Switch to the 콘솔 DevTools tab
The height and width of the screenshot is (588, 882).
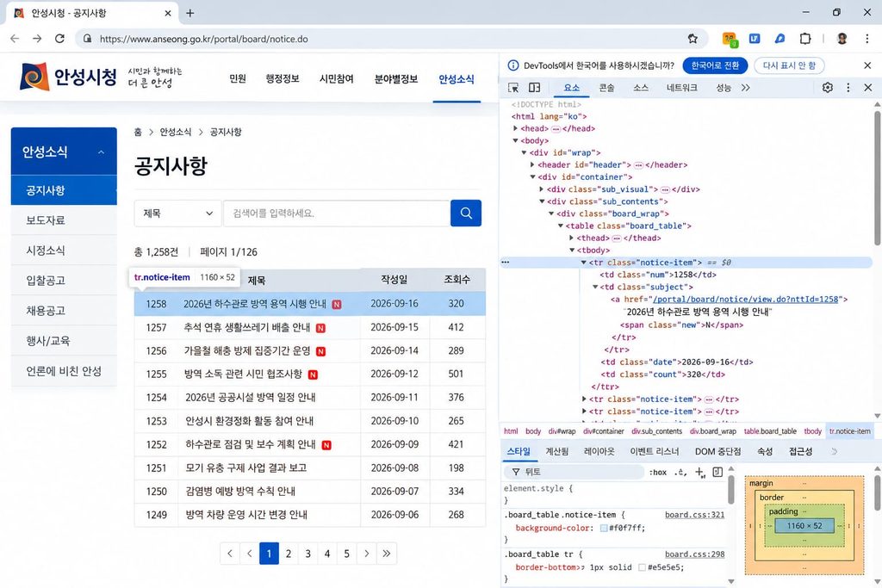[x=606, y=88]
